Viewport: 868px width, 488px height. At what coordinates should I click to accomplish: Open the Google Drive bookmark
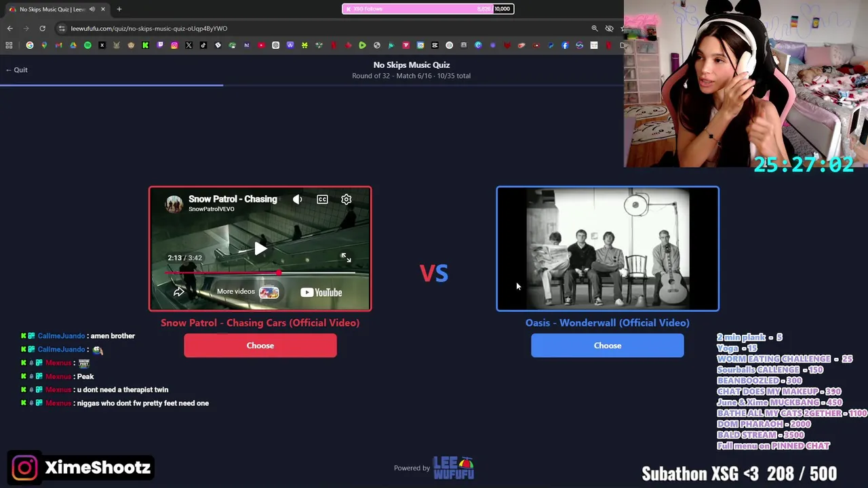73,45
